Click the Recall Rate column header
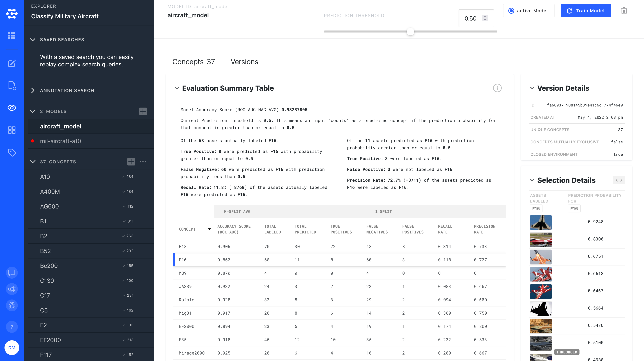This screenshot has width=644, height=361. [445, 229]
